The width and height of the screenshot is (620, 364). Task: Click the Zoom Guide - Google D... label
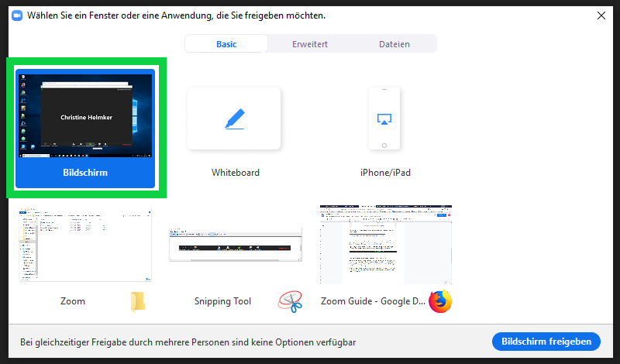point(371,301)
